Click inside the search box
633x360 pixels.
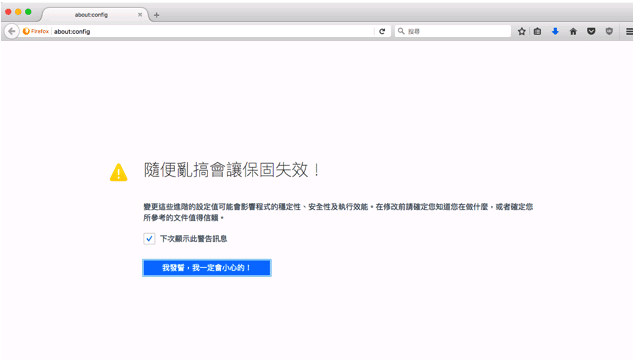click(453, 31)
